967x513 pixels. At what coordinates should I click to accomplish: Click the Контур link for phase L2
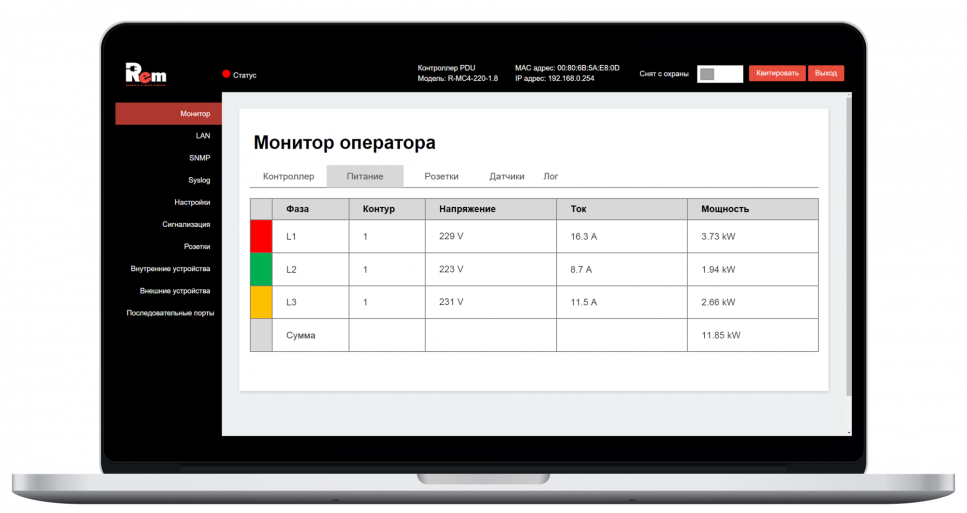tap(365, 270)
